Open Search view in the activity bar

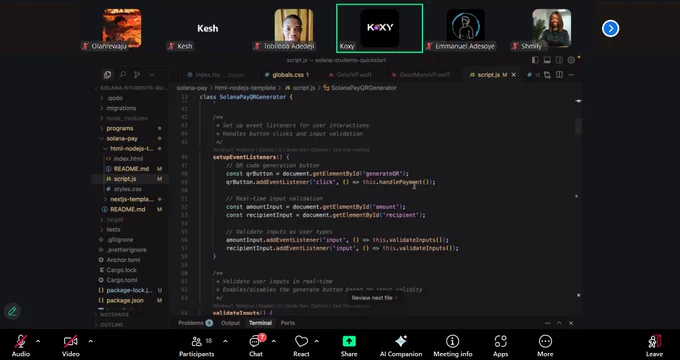(x=123, y=75)
